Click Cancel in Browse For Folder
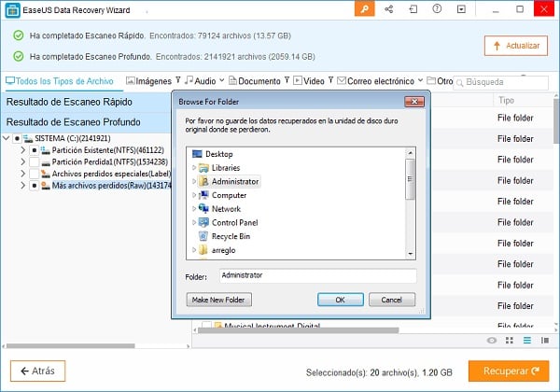 [392, 300]
